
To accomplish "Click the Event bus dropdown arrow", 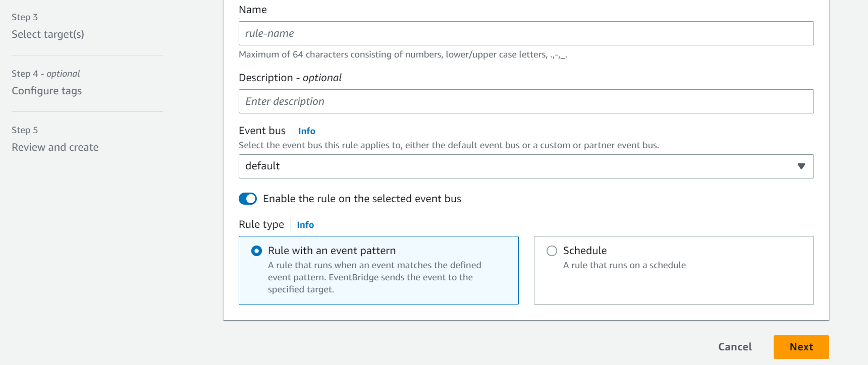I will [801, 166].
